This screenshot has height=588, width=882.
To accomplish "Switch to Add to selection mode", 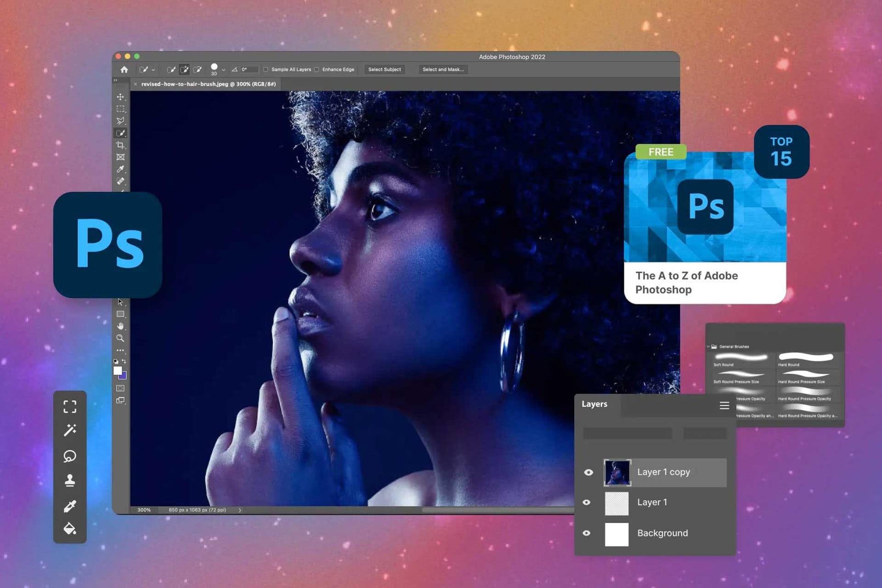I will point(184,69).
